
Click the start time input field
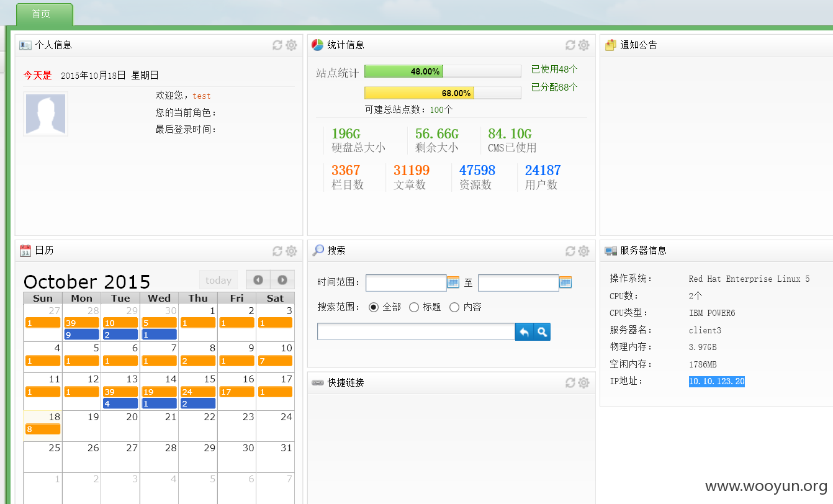click(x=407, y=283)
